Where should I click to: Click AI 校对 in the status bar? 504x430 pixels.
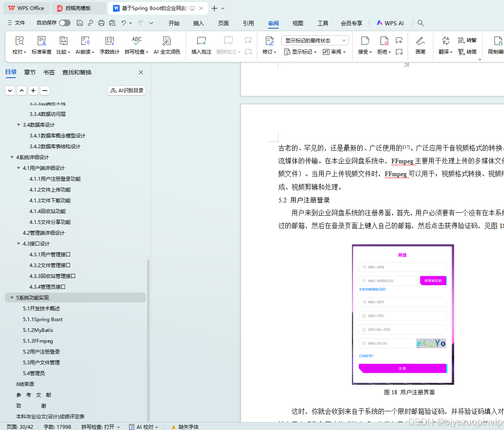[x=144, y=427]
